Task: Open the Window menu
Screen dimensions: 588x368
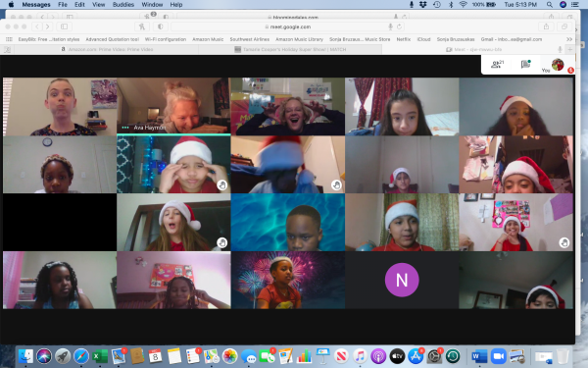Action: click(152, 5)
